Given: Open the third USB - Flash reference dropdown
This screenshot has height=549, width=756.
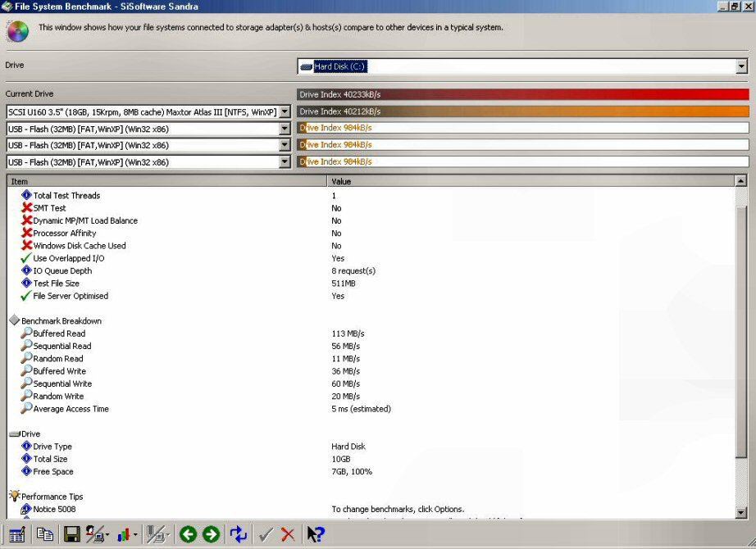Looking at the screenshot, I should (x=285, y=162).
